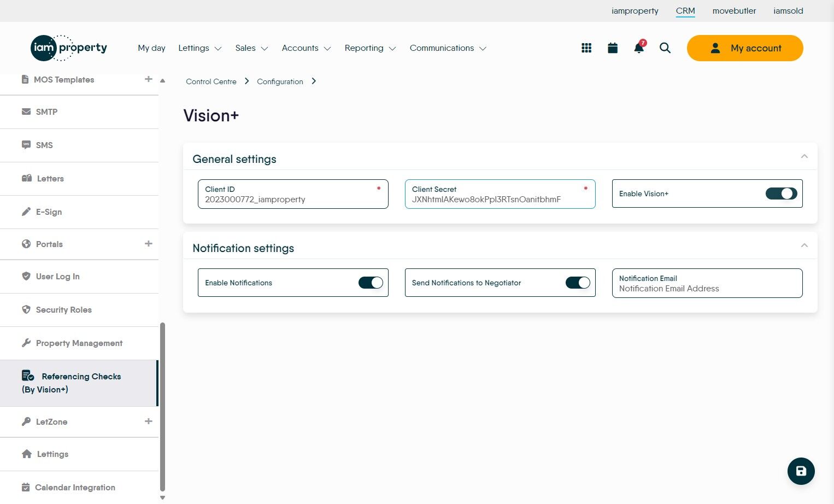This screenshot has height=504, width=834.
Task: Open SMTP sidebar item
Action: (79, 112)
